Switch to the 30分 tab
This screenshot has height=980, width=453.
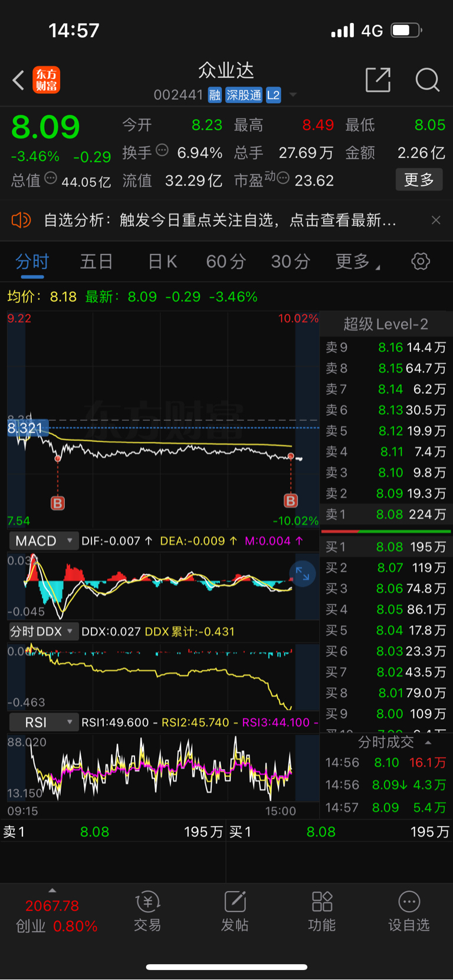click(291, 262)
